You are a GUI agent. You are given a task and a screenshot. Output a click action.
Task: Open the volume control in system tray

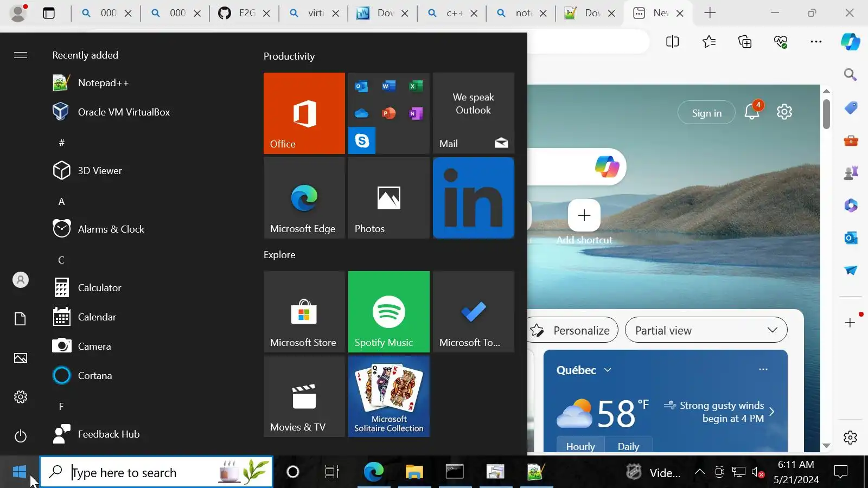[758, 472]
